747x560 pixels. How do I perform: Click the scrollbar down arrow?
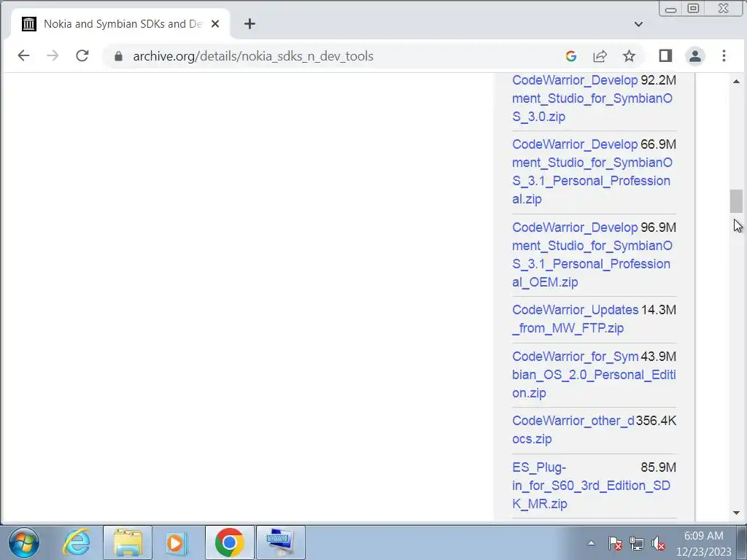click(736, 513)
